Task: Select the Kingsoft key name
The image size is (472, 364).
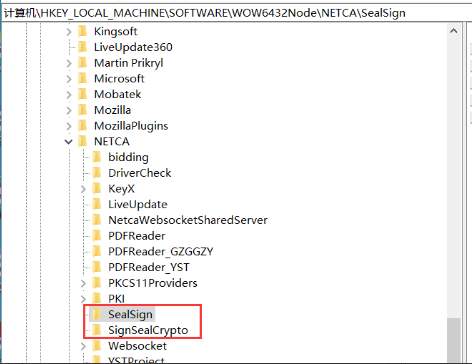Action: coord(115,31)
